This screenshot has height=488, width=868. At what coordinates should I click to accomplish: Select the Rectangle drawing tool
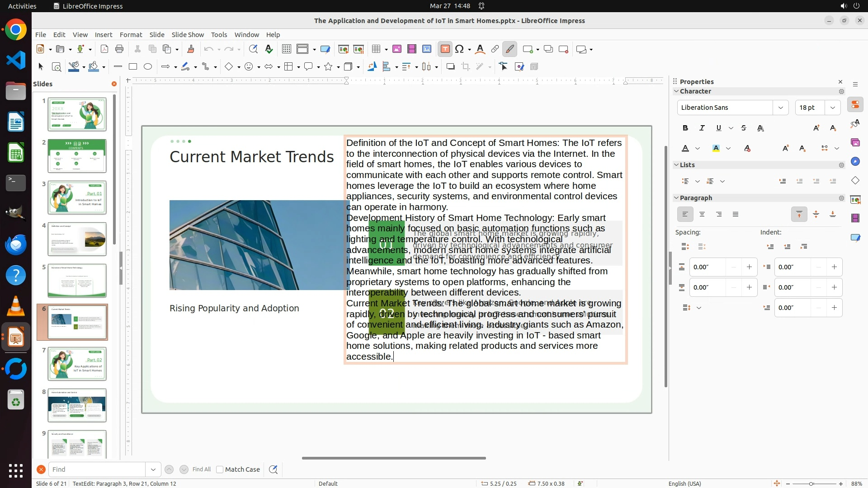click(x=133, y=67)
